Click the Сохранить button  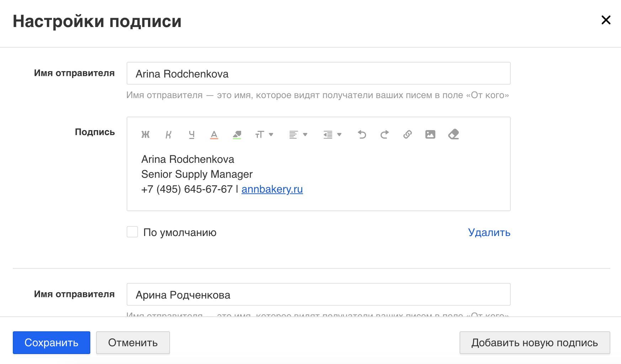(52, 343)
